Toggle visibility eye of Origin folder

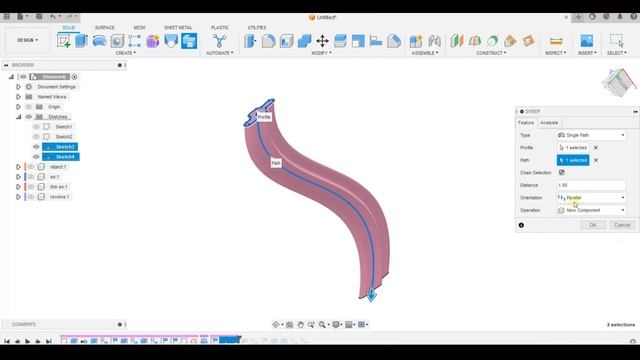point(29,107)
